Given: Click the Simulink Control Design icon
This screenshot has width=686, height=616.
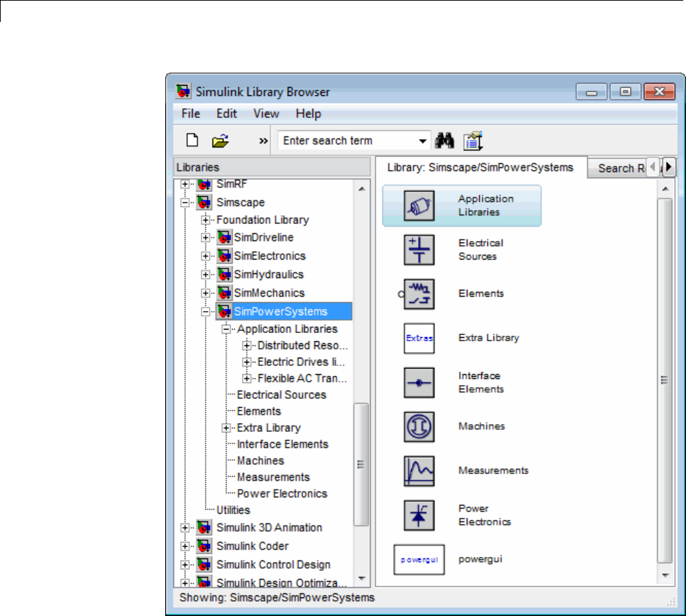Looking at the screenshot, I should click(204, 565).
